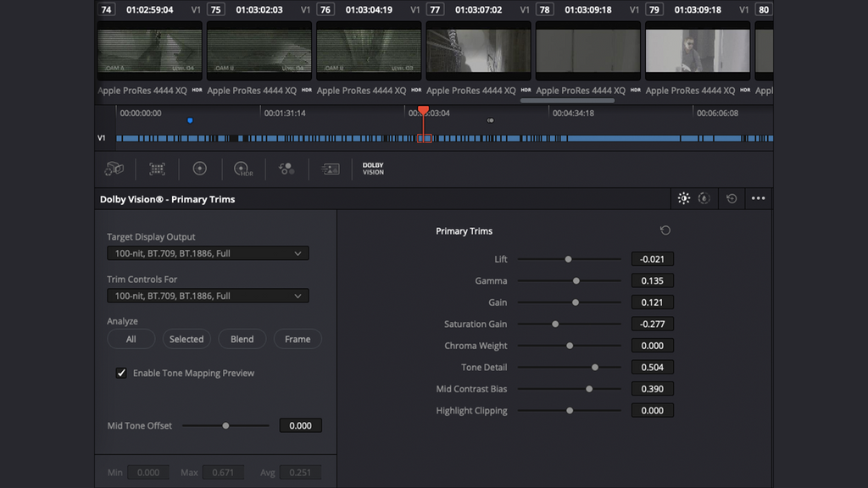
Task: Select clip 78 thumbnail
Action: click(x=588, y=51)
